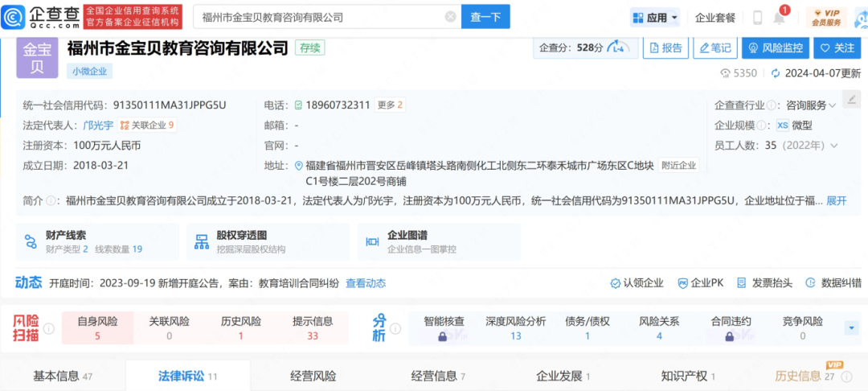Click 发票抬头 link
This screenshot has height=391, width=868.
[x=764, y=283]
